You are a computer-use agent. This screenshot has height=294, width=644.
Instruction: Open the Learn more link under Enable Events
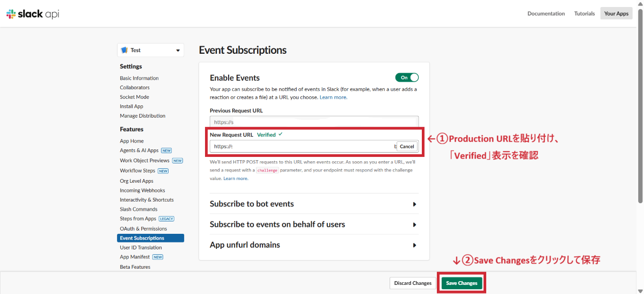pyautogui.click(x=333, y=97)
